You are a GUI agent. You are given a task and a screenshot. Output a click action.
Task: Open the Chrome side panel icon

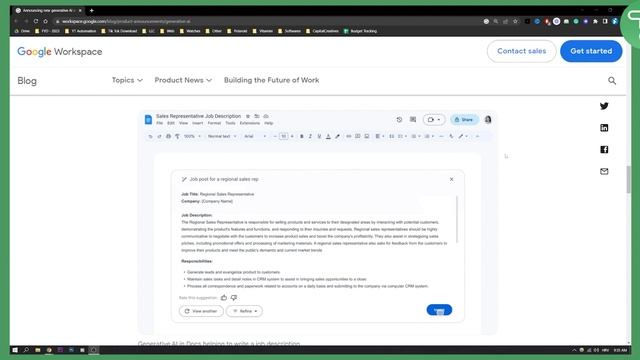coord(605,21)
